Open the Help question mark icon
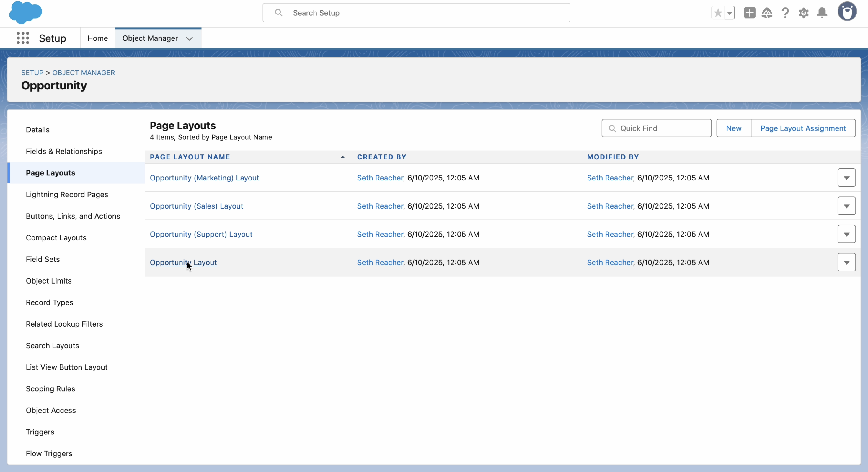868x472 pixels. 785,13
